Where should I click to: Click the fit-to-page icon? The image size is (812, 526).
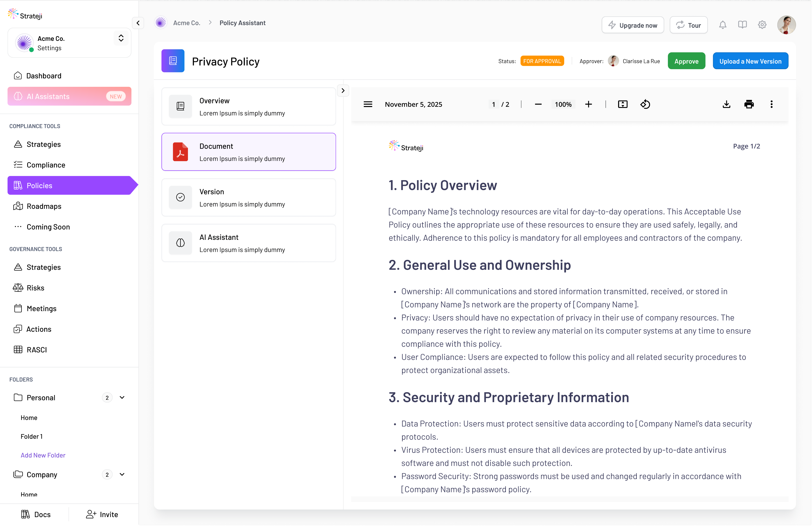click(623, 104)
